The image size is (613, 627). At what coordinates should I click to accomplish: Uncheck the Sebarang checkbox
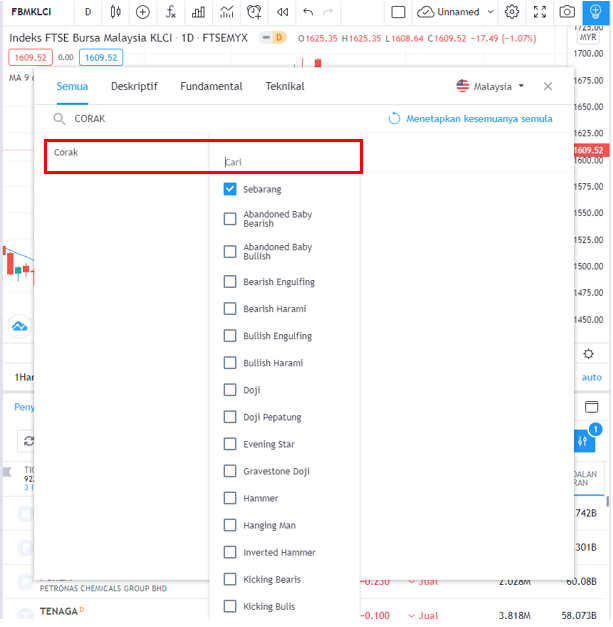(230, 189)
